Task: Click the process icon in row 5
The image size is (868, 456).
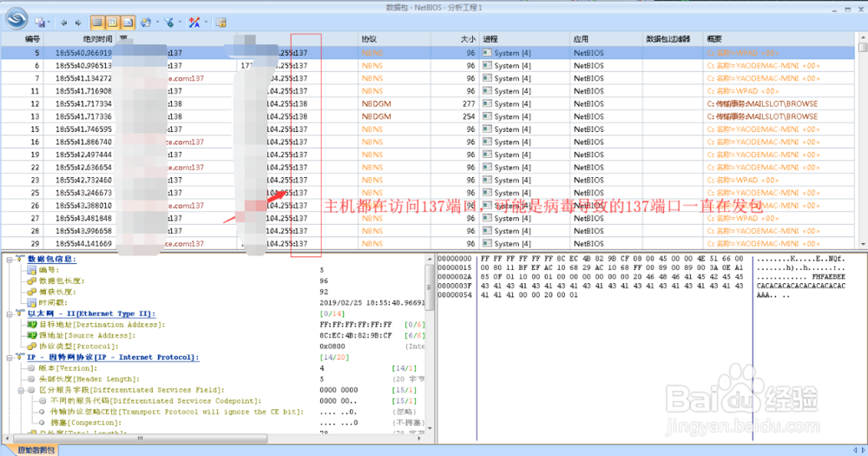Action: tap(487, 53)
